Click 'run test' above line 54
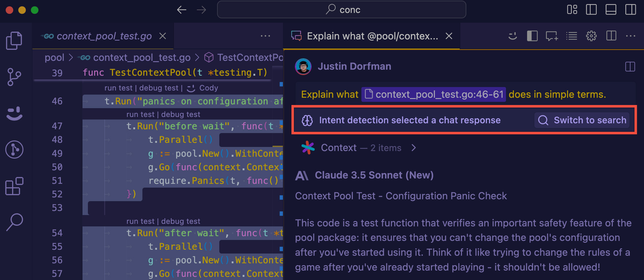 point(141,221)
